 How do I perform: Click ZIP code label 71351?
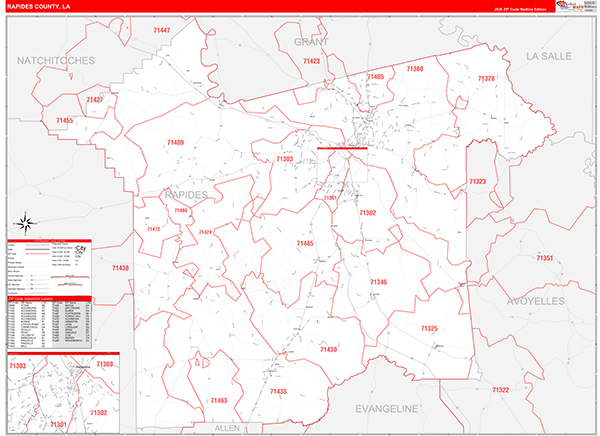[x=545, y=258]
